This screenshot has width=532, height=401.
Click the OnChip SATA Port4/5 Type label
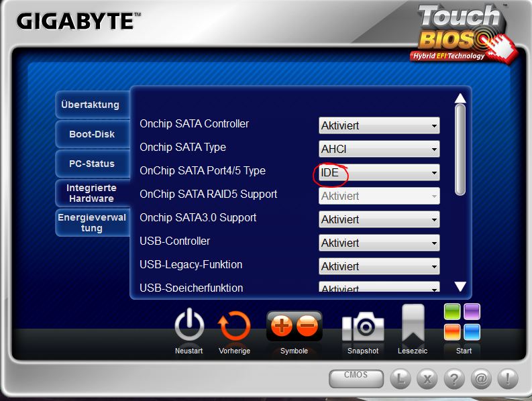[203, 170]
